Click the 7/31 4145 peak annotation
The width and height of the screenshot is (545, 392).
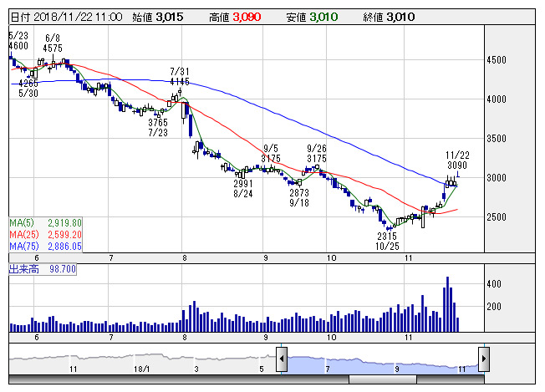point(180,76)
